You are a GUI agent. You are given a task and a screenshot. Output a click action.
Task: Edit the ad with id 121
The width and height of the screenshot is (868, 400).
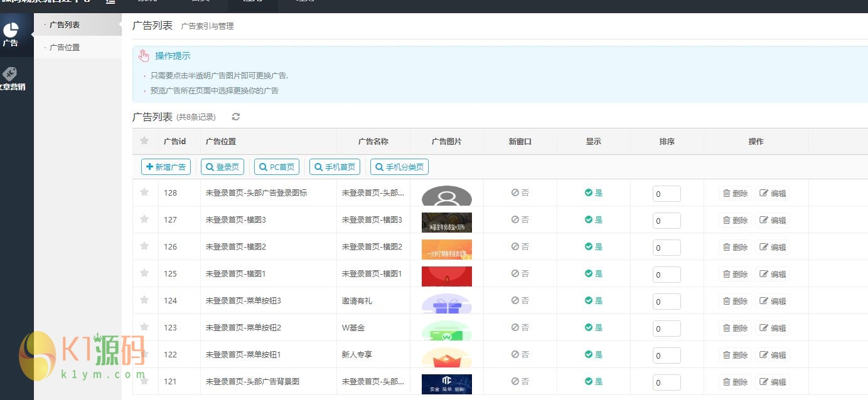click(x=773, y=382)
